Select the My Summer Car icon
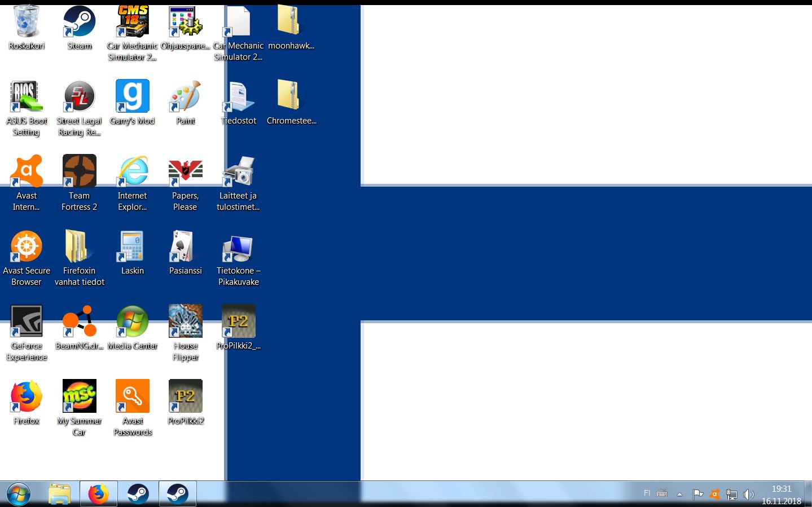Screen dimensions: 812x507 (x=80, y=409)
